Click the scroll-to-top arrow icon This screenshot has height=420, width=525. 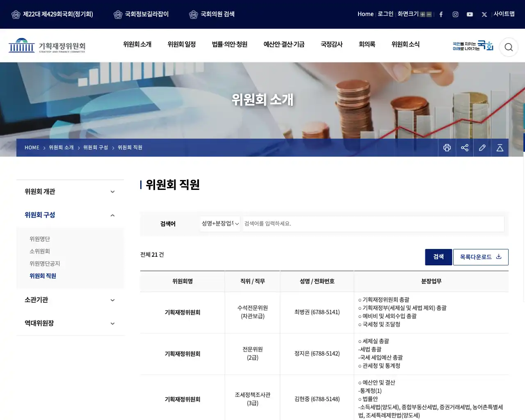[x=500, y=148]
